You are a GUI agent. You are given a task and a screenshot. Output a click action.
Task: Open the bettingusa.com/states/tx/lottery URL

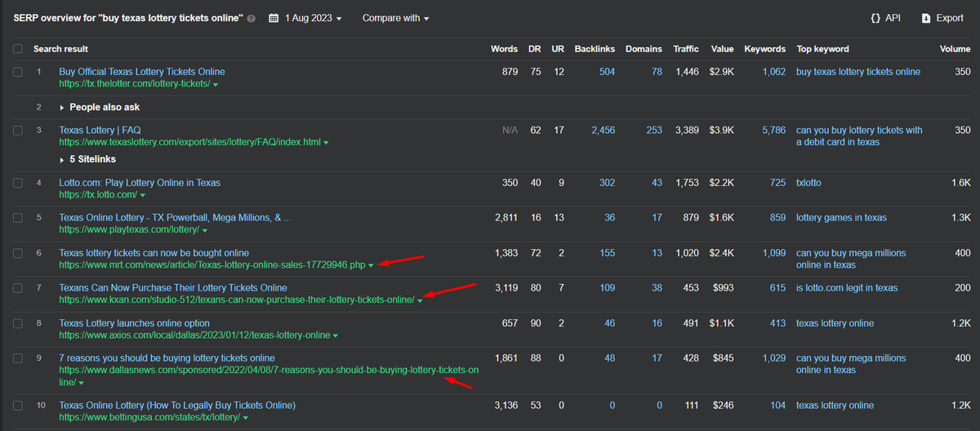149,418
